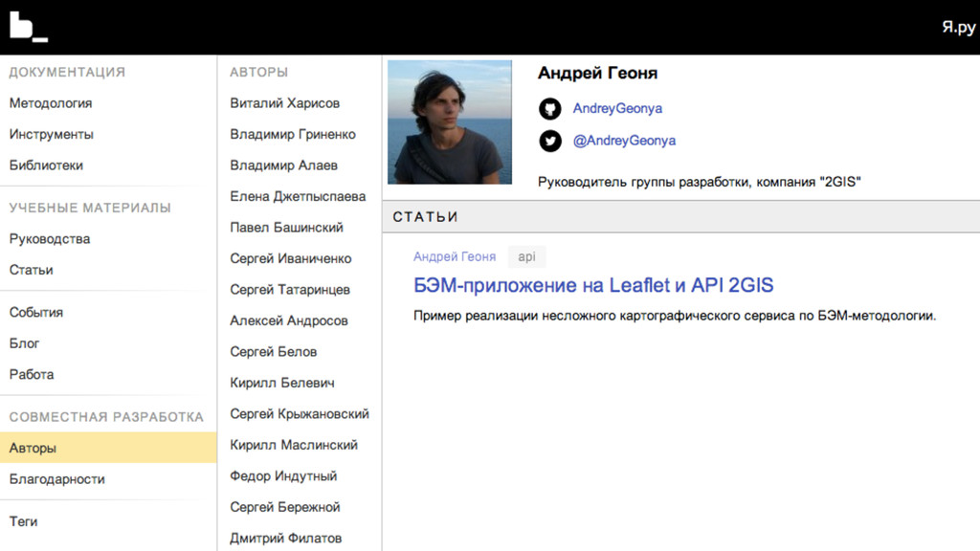
Task: Open Библиотеки section
Action: [x=46, y=165]
